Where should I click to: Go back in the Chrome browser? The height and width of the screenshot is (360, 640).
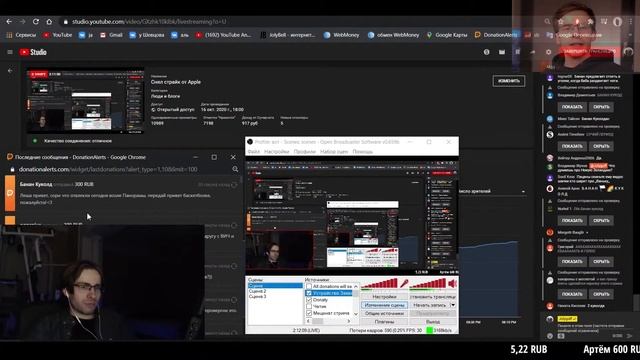[x=9, y=21]
